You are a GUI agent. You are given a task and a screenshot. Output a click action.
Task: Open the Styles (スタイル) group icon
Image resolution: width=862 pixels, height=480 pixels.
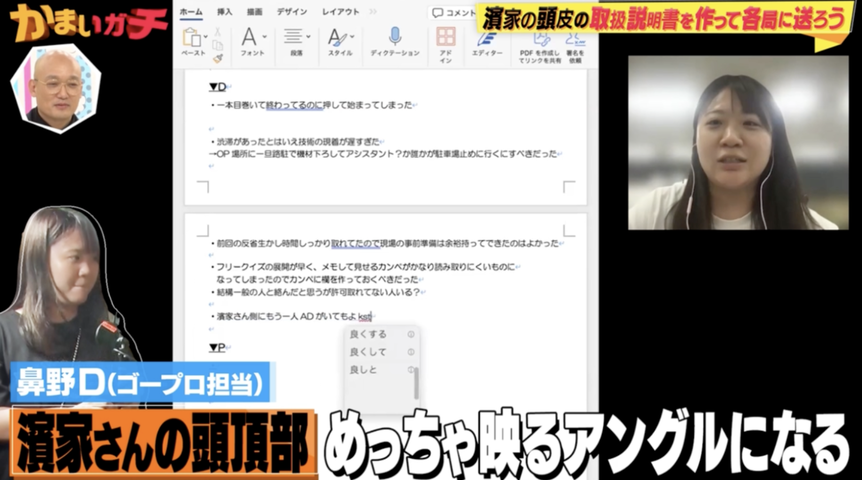[x=337, y=38]
